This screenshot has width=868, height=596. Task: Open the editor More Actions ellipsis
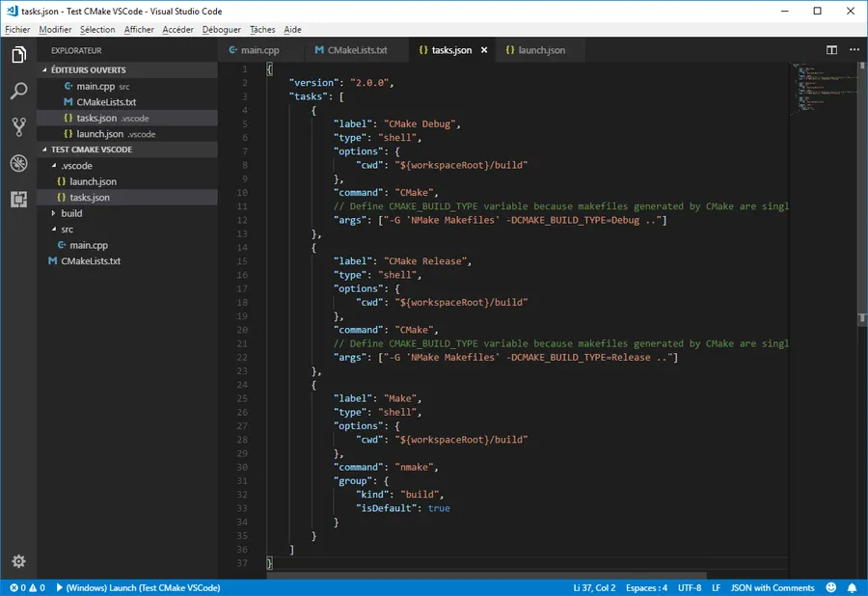click(854, 50)
